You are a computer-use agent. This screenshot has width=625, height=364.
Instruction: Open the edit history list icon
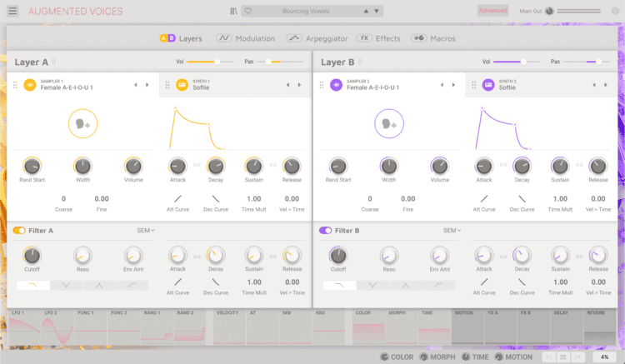point(562,357)
